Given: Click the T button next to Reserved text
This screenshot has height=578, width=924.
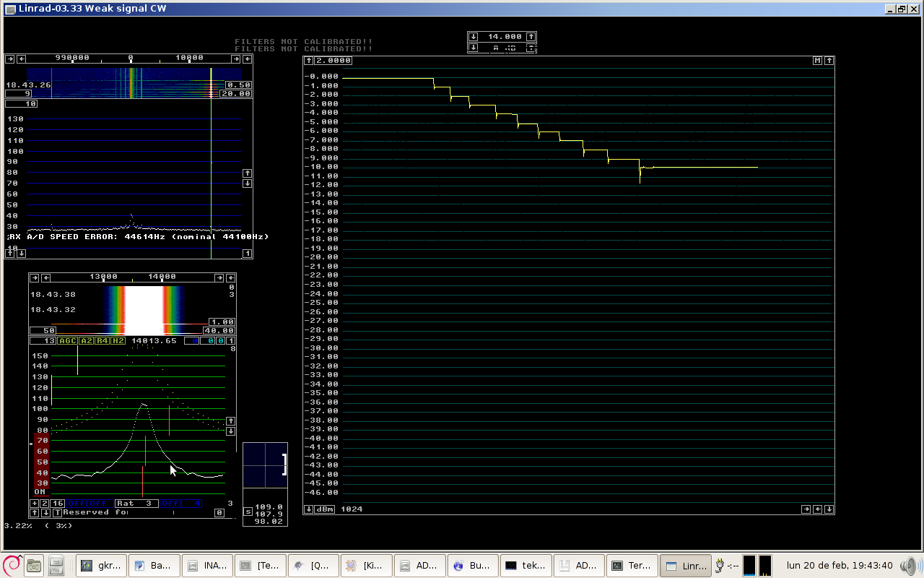Looking at the screenshot, I should coord(58,512).
